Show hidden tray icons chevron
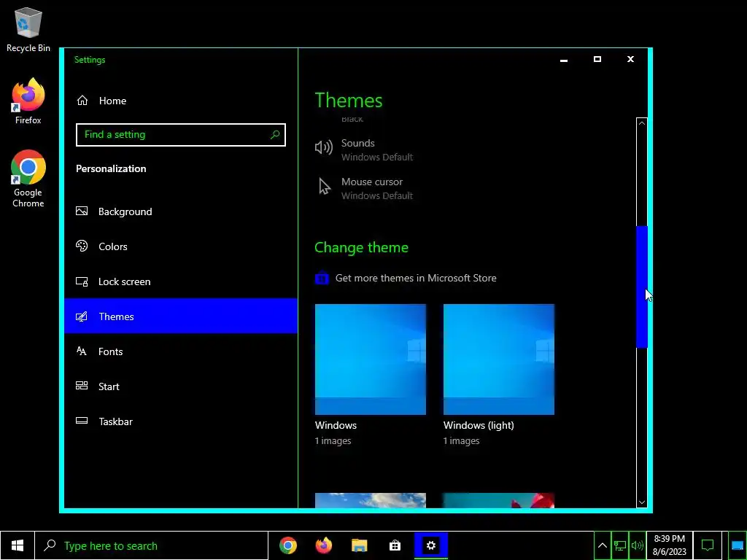747x560 pixels. 603,545
